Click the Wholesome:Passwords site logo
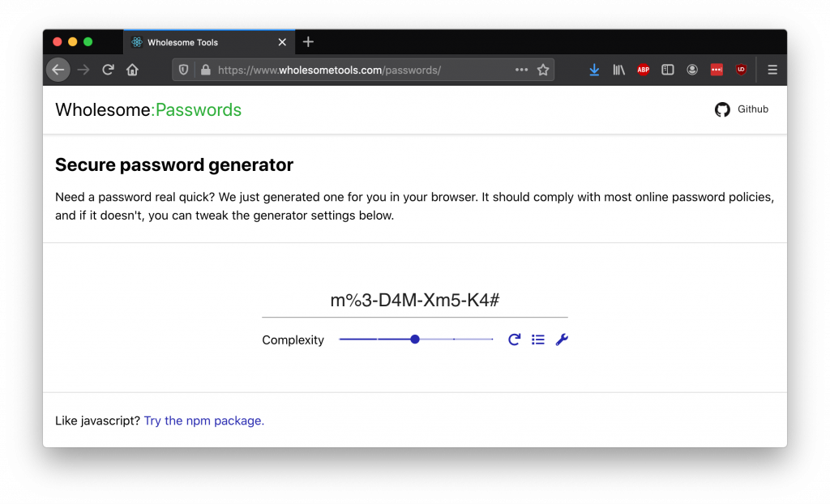Viewport: 830px width, 504px height. click(x=148, y=109)
